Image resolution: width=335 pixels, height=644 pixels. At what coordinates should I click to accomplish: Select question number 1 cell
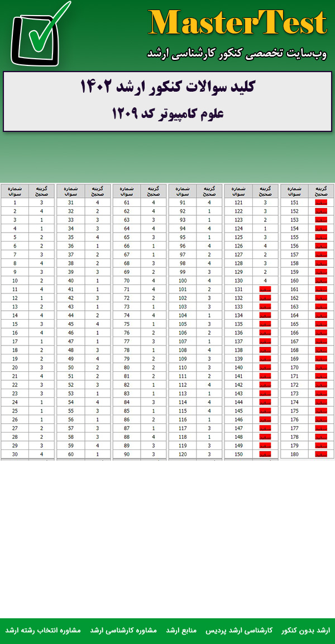click(x=15, y=202)
